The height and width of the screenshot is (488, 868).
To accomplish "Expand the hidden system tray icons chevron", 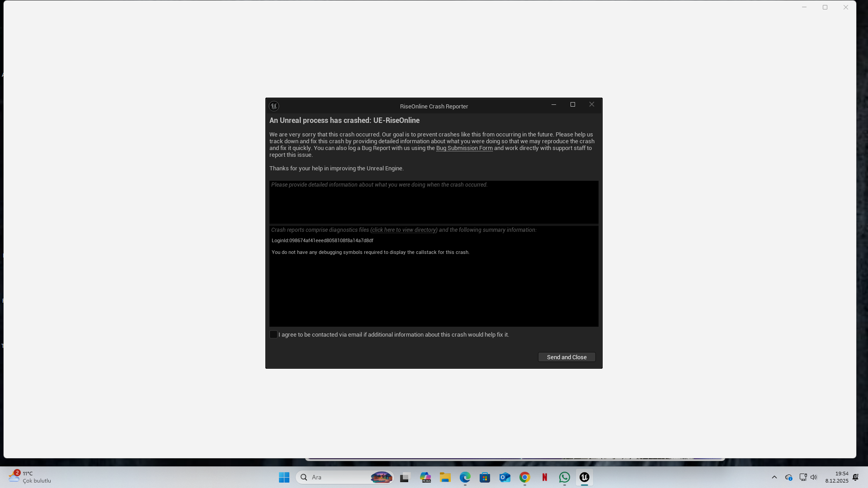I will [774, 477].
